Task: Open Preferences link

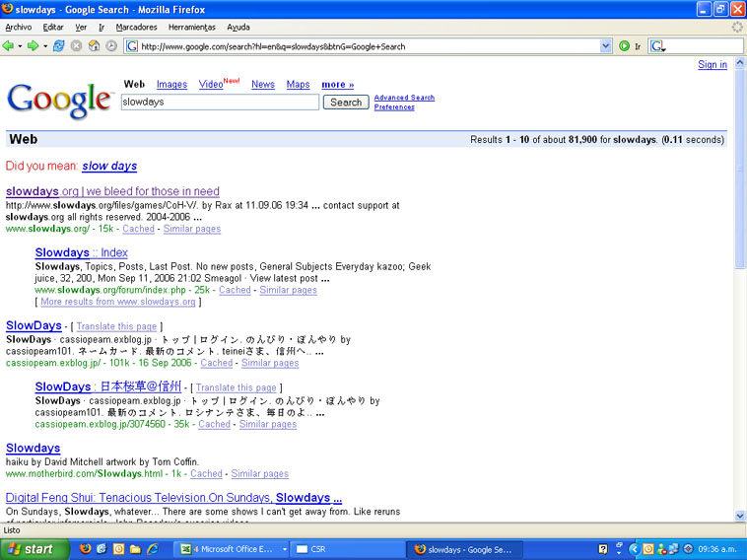Action: [x=394, y=107]
